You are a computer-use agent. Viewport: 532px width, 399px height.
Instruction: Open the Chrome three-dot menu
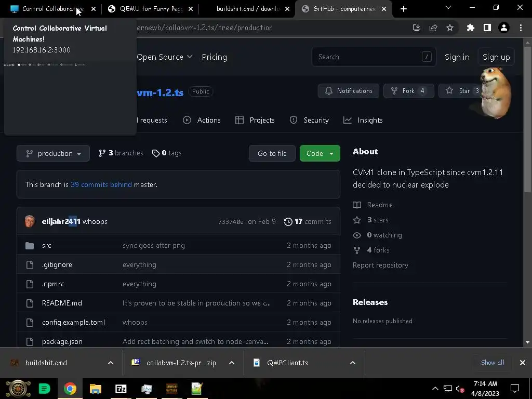[521, 28]
